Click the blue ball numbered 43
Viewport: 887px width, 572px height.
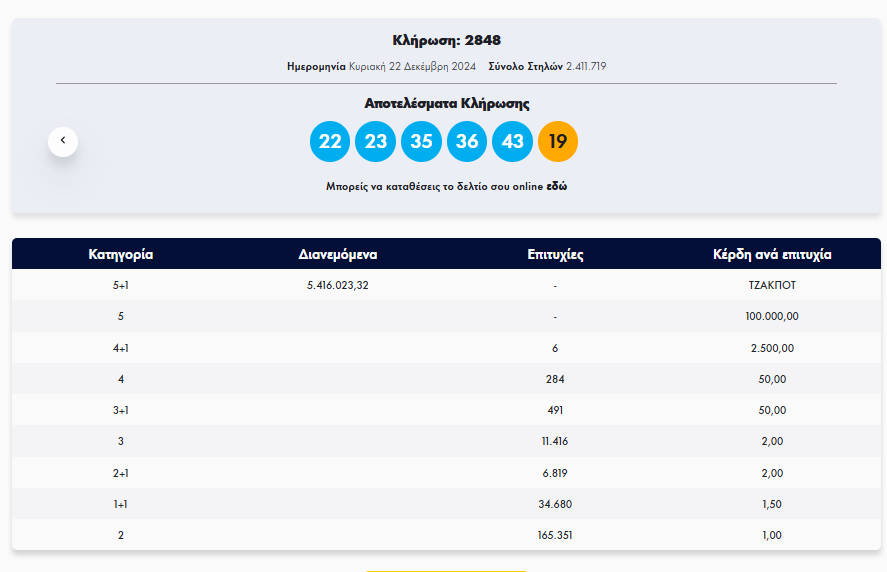point(513,141)
